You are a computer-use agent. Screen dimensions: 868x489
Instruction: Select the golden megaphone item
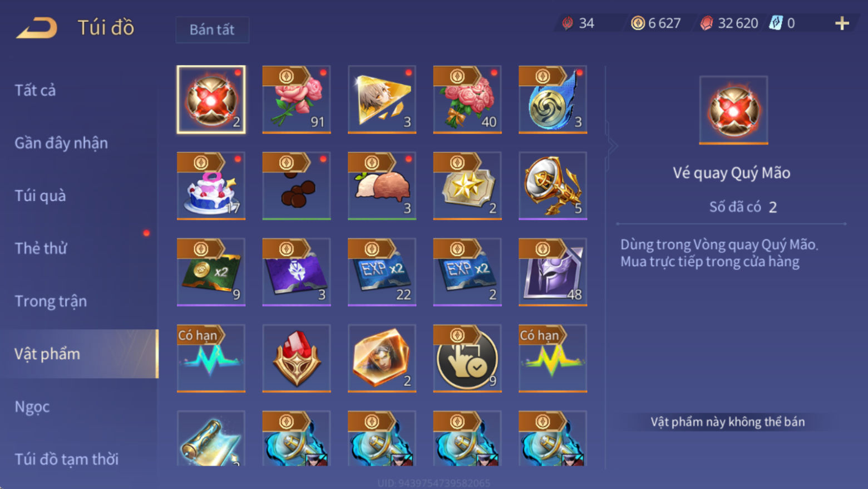click(553, 186)
